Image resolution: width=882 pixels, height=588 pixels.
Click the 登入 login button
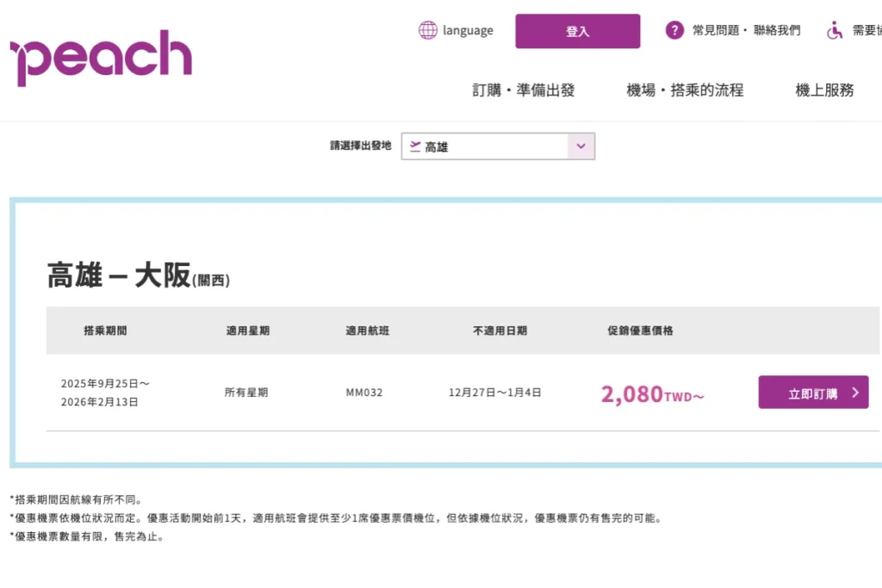(578, 32)
